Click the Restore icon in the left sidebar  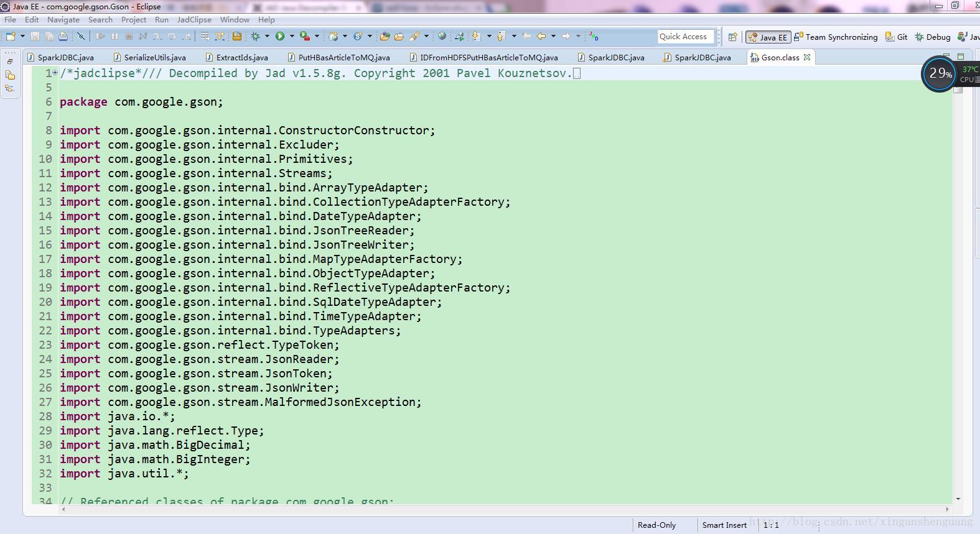10,62
